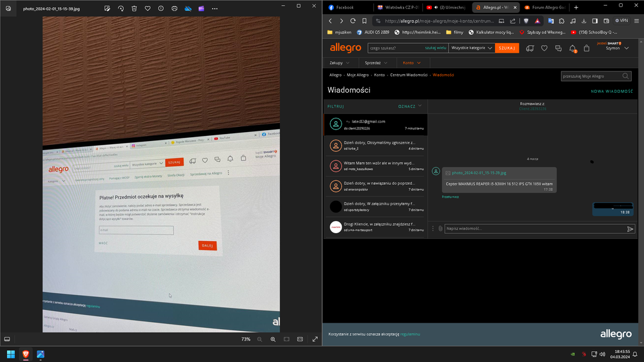The width and height of the screenshot is (644, 362).
Task: Open the Allegro shopping cart
Action: [x=587, y=48]
